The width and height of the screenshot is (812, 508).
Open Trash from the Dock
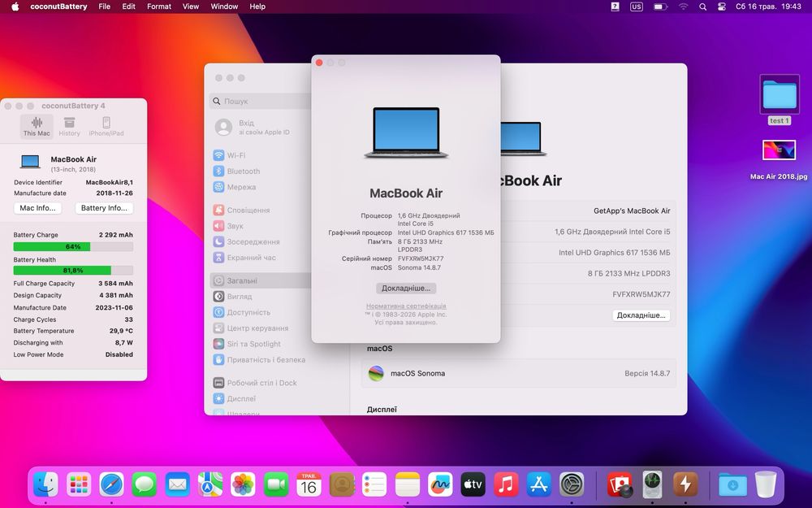[766, 485]
